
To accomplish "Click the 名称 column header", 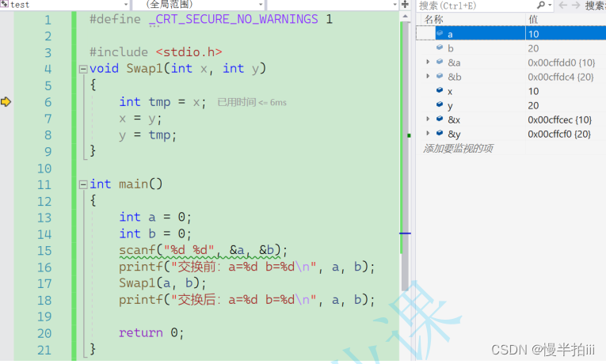I will pos(433,20).
